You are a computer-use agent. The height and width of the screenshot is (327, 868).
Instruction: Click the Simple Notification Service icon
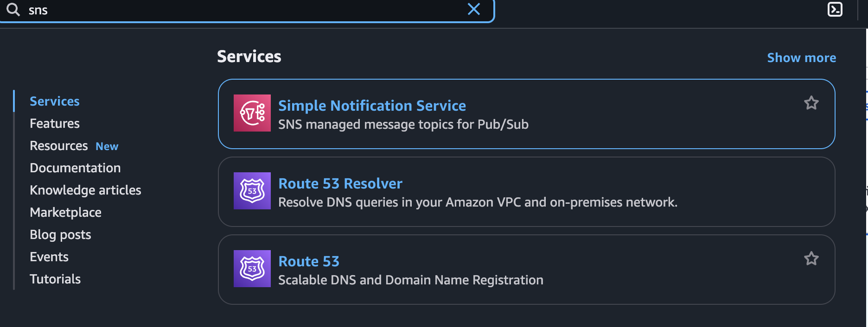click(x=252, y=113)
